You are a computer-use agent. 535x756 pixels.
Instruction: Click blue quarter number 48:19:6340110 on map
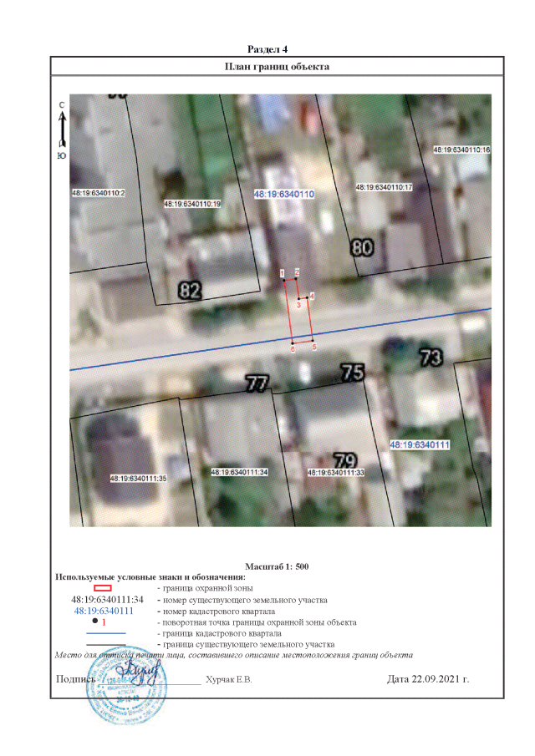coord(283,194)
